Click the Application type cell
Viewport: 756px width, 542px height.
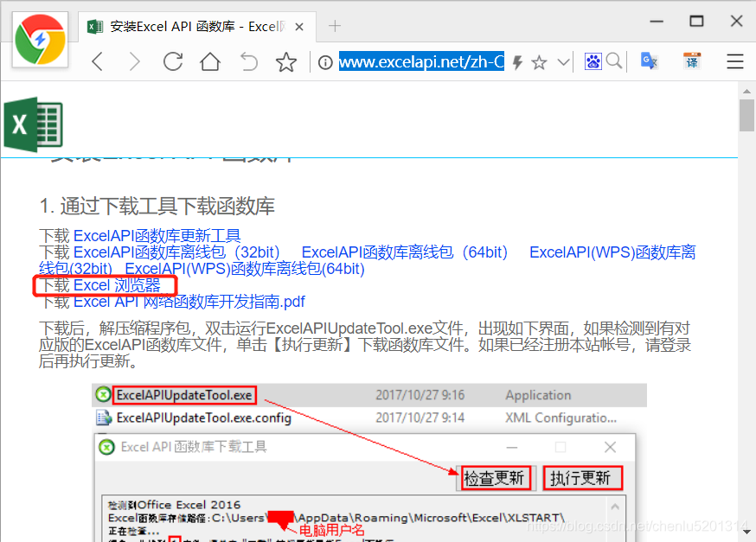[x=538, y=395]
